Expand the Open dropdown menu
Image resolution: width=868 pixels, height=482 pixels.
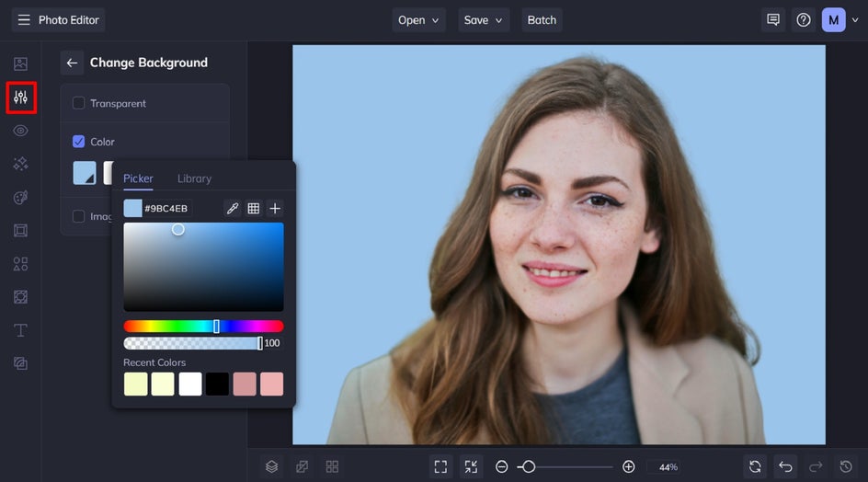[418, 20]
